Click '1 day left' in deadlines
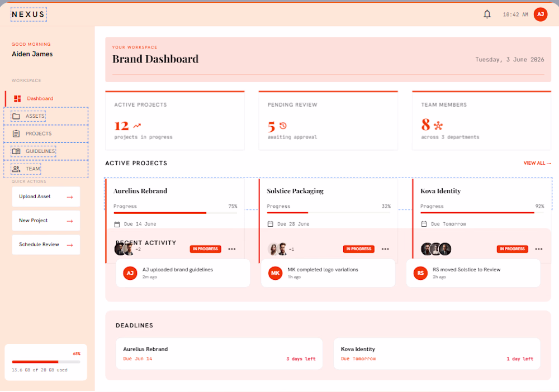 pyautogui.click(x=520, y=359)
